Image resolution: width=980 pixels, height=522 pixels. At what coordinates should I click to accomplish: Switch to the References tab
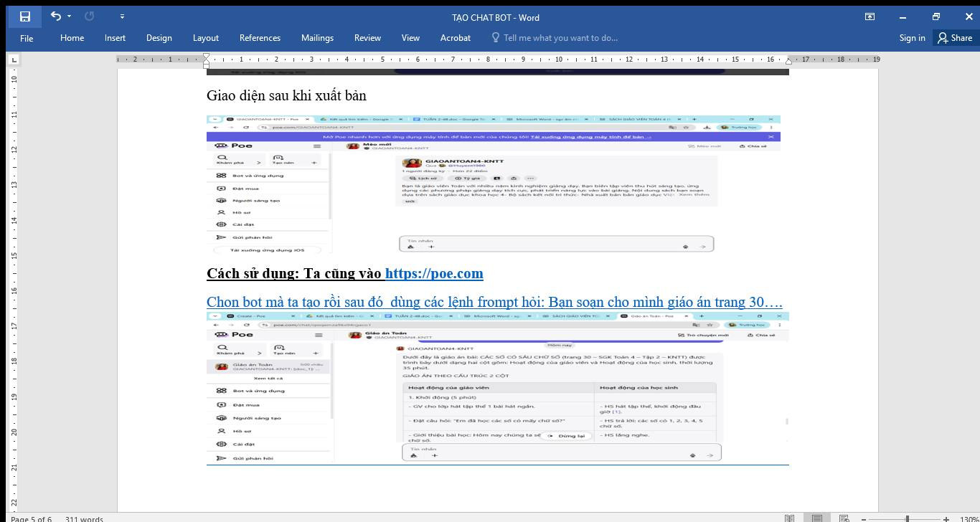coord(260,38)
